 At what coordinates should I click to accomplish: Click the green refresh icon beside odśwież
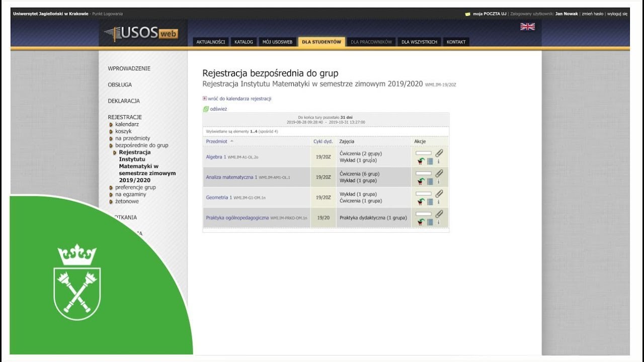pyautogui.click(x=205, y=109)
